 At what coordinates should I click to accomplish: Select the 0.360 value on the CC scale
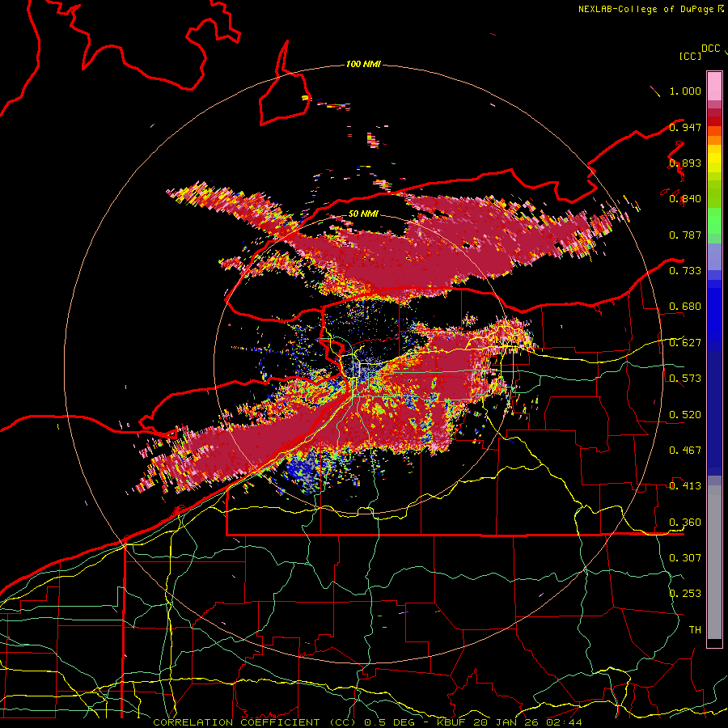[685, 523]
